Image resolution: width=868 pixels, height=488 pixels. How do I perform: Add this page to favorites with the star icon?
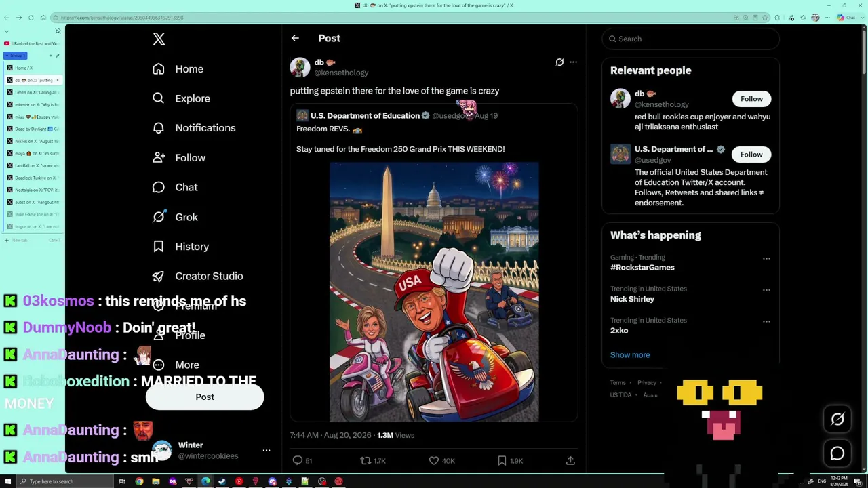(766, 18)
